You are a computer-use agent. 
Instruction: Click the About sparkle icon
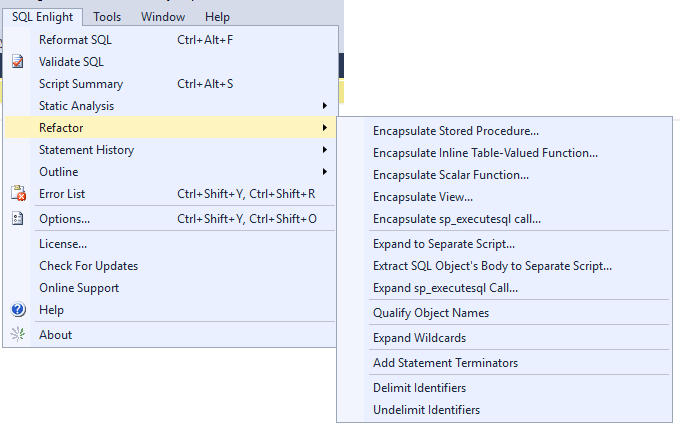[18, 334]
